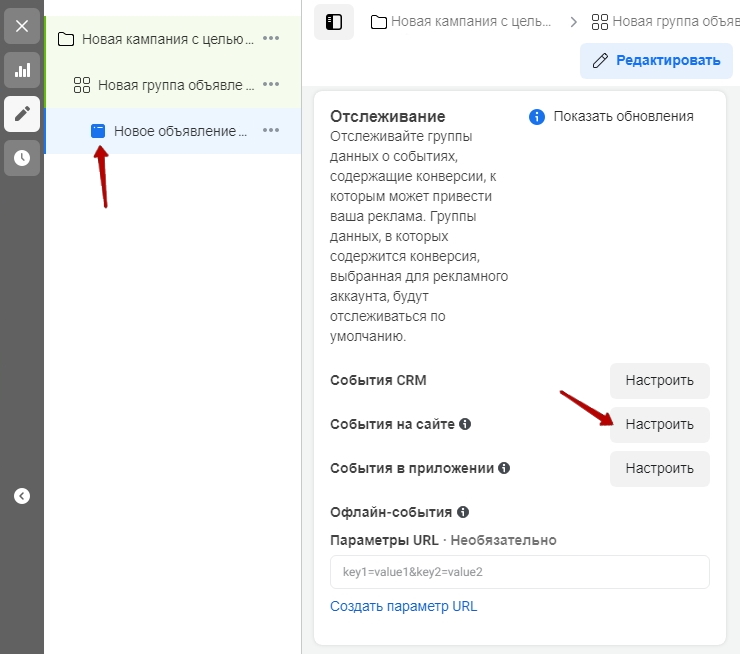Click 'Настроить' next to События в приложении
Viewport: 740px width, 654px height.
click(659, 468)
